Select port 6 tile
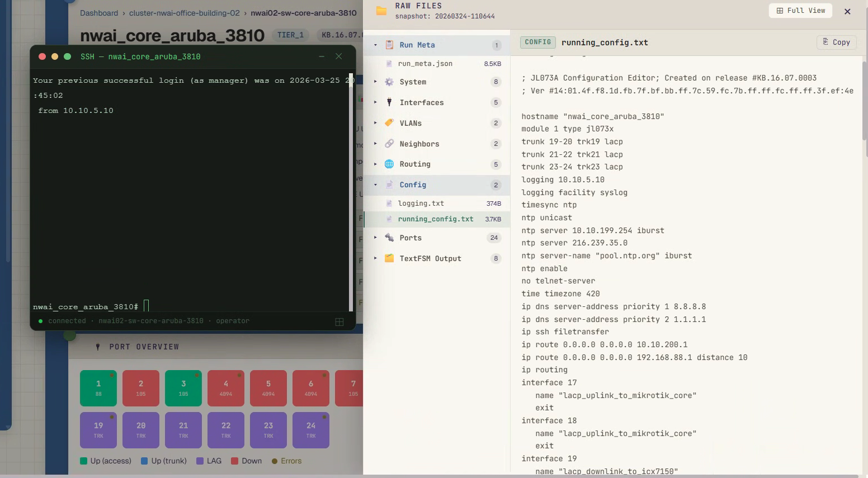Screen dimensions: 868x478 coord(311,388)
